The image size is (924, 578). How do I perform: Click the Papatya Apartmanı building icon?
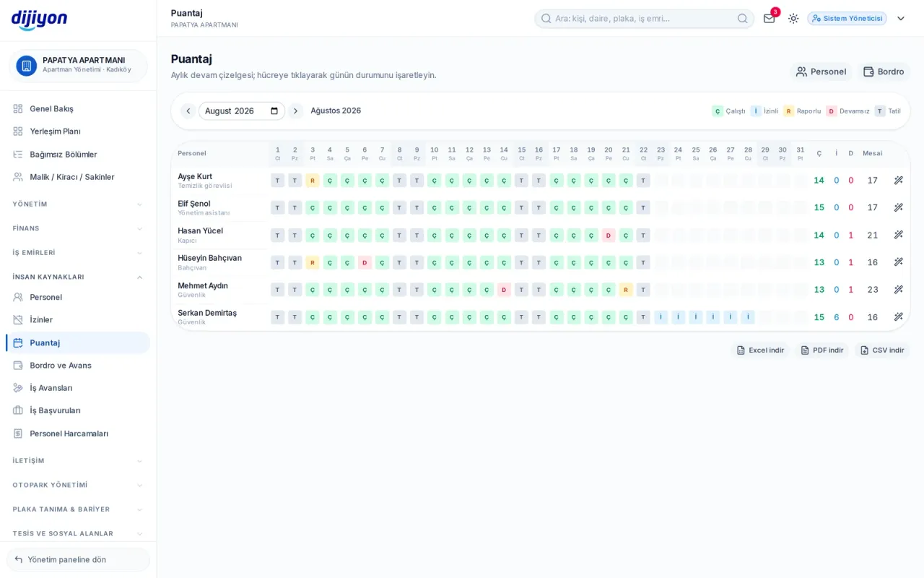(x=27, y=66)
